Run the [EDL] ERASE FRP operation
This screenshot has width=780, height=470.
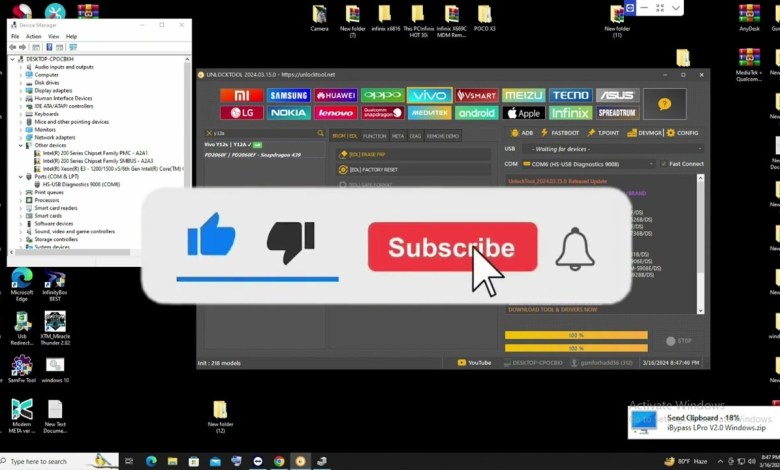(x=413, y=155)
